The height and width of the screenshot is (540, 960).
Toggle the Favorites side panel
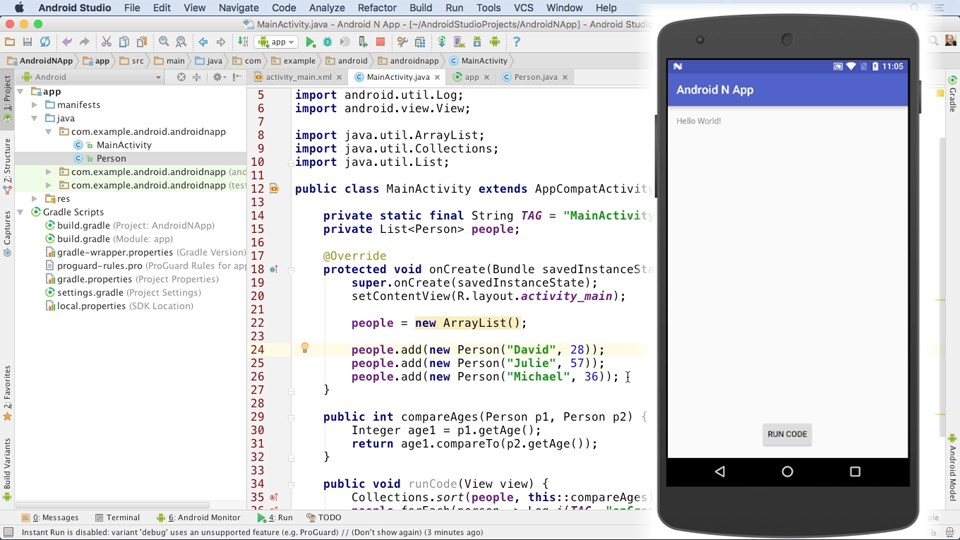pos(7,392)
